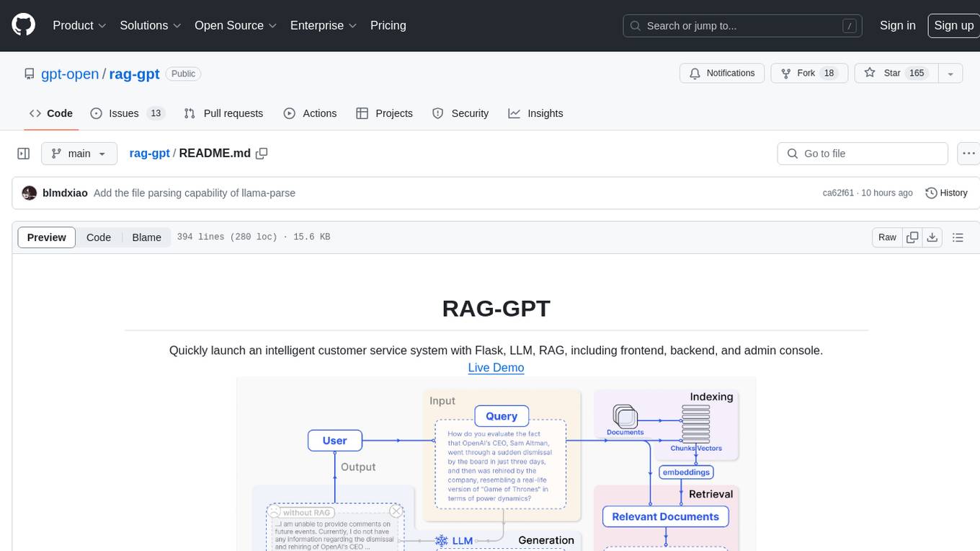Click the 394 lines file info text
Screen dimensions: 980x551
click(x=254, y=237)
